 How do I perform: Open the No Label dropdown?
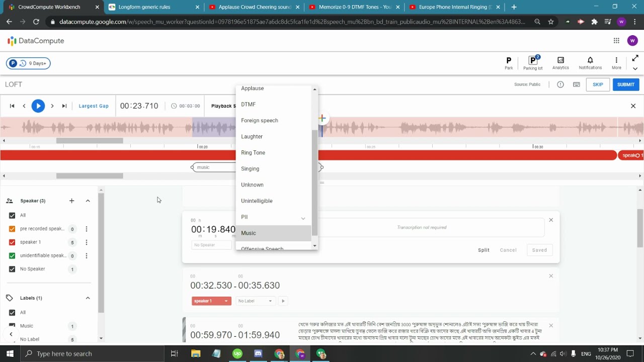pyautogui.click(x=255, y=301)
